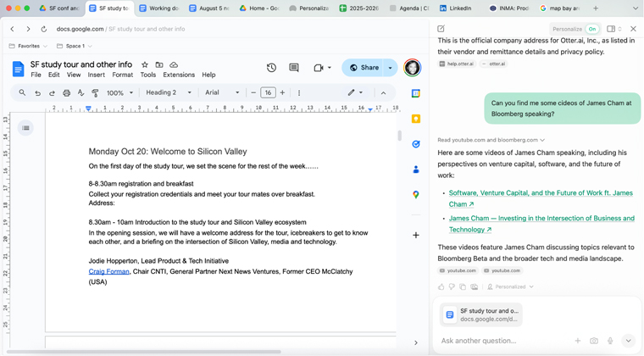Open the search magnifier in toolbar
This screenshot has height=356, width=644.
point(22,92)
